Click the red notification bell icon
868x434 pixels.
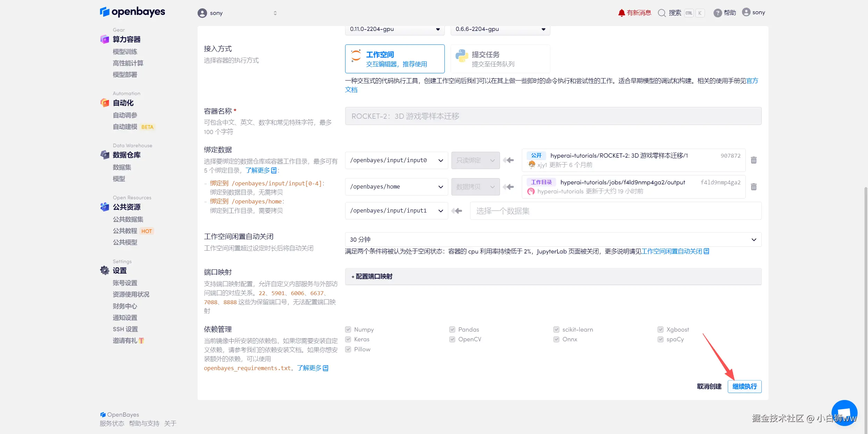pyautogui.click(x=621, y=13)
